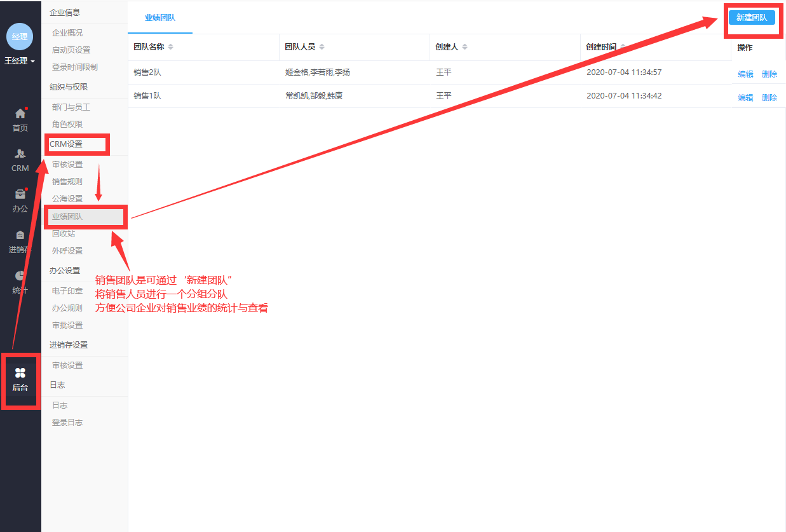
Task: Click 王平 creator in 销售2队 row
Action: click(x=444, y=72)
